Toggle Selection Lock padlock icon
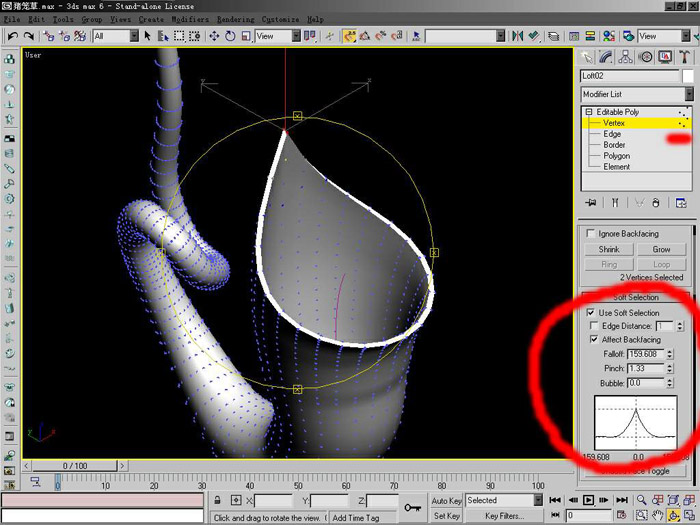 tap(217, 500)
